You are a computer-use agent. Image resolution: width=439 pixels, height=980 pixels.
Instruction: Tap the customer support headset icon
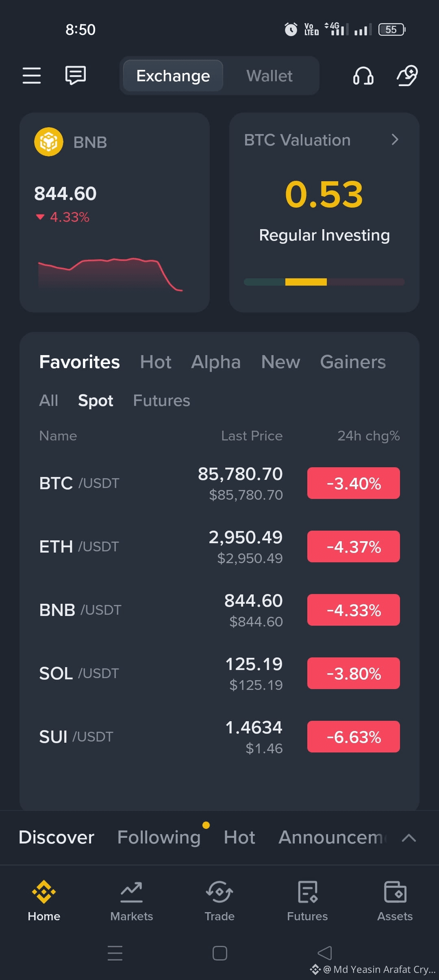click(x=363, y=76)
